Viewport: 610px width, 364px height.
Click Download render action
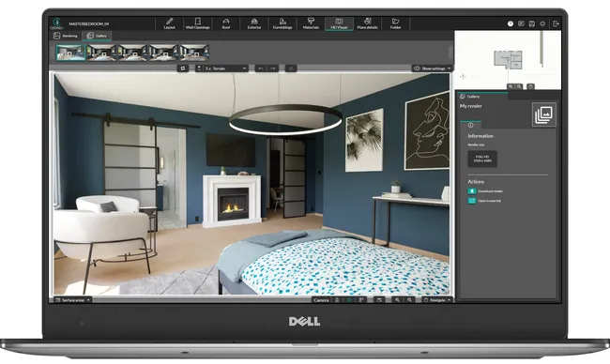pyautogui.click(x=485, y=191)
